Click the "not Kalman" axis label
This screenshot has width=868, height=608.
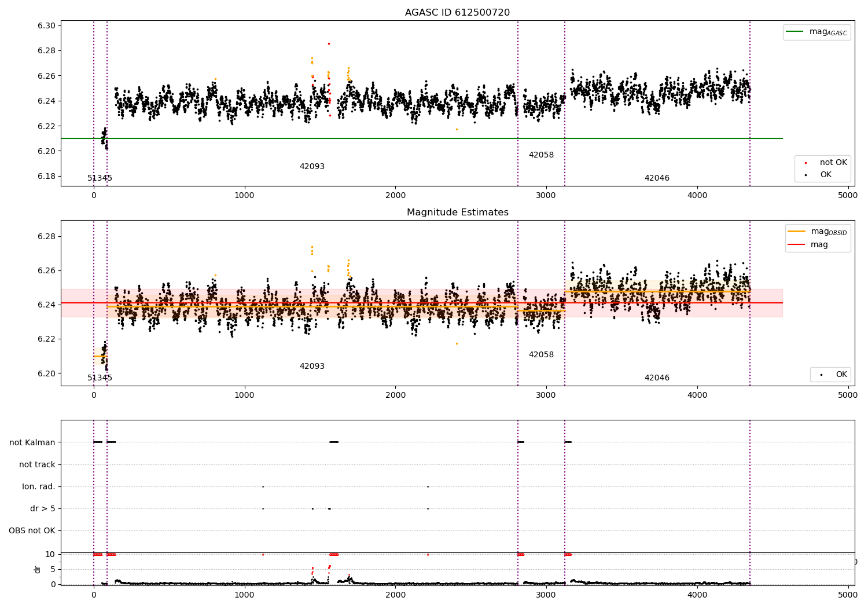[32, 442]
